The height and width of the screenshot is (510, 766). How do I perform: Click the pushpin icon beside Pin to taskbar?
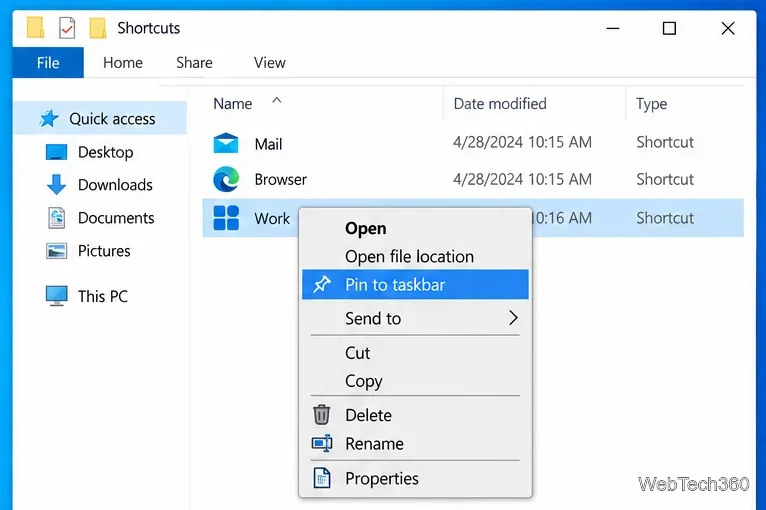click(x=321, y=284)
